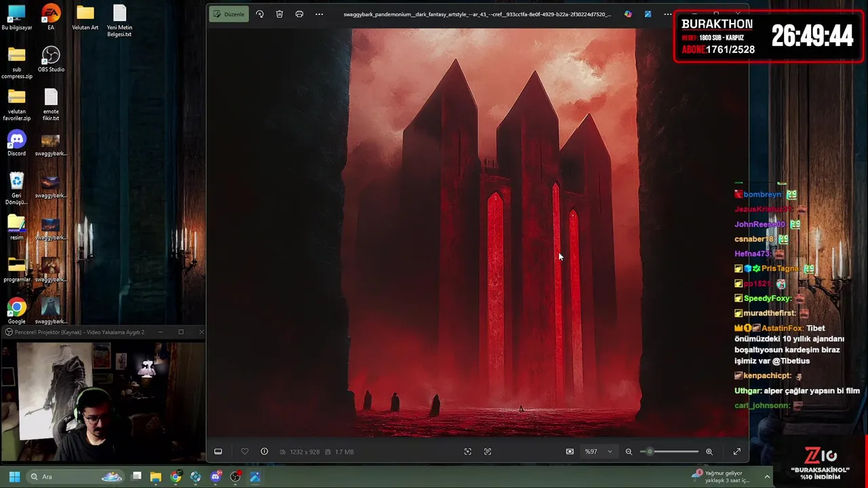Mark photo as favorite with heart icon

point(245,451)
